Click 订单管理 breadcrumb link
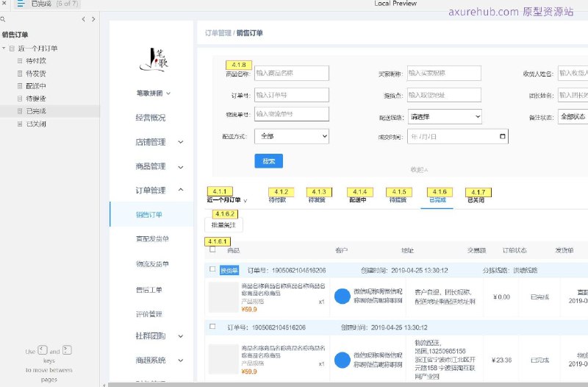The width and height of the screenshot is (588, 387). click(x=218, y=33)
